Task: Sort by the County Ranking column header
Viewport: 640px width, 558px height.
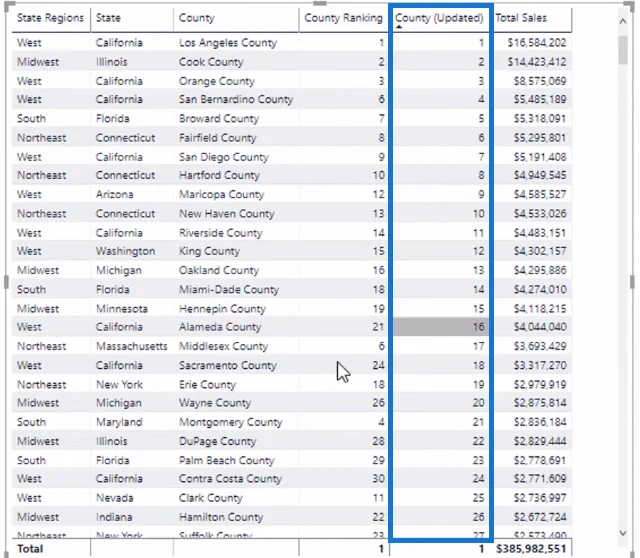Action: pos(343,18)
